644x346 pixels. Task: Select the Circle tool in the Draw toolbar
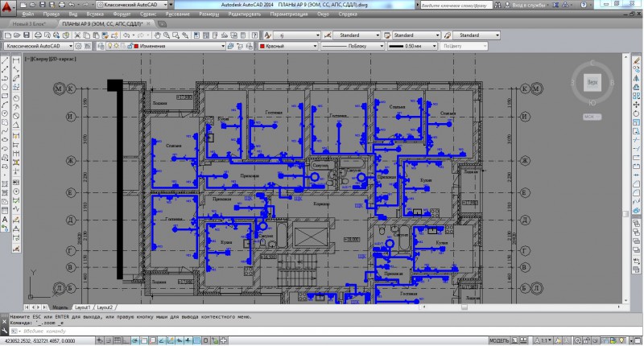(5, 113)
